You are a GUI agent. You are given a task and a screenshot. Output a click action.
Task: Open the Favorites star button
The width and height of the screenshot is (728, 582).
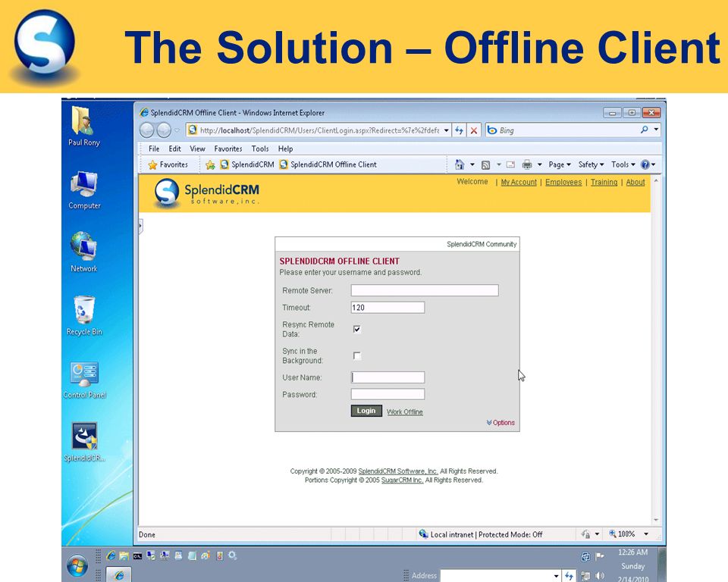pos(168,164)
